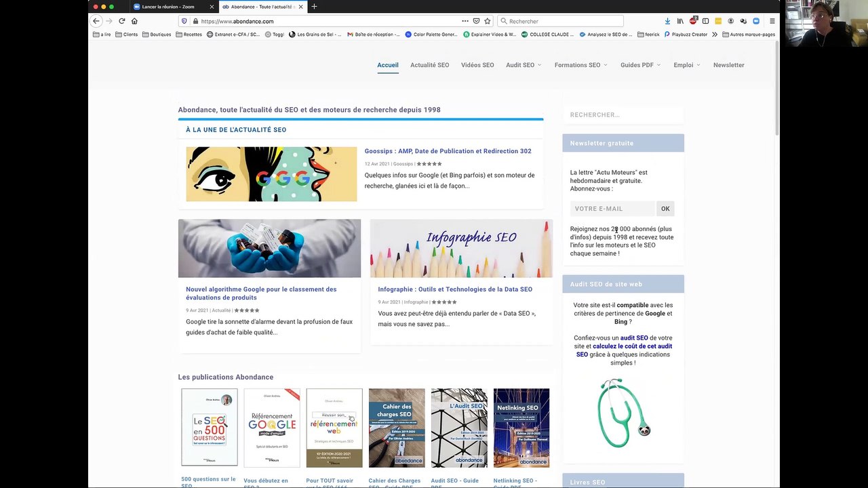The height and width of the screenshot is (488, 868).
Task: Open the Autres marque-pages folder
Action: coord(749,34)
